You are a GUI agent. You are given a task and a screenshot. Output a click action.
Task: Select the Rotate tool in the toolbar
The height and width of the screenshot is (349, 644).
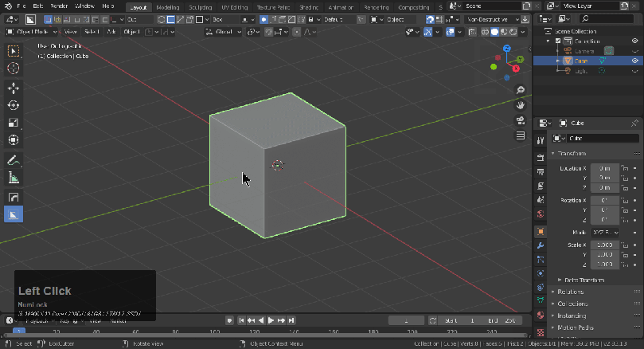coord(14,105)
